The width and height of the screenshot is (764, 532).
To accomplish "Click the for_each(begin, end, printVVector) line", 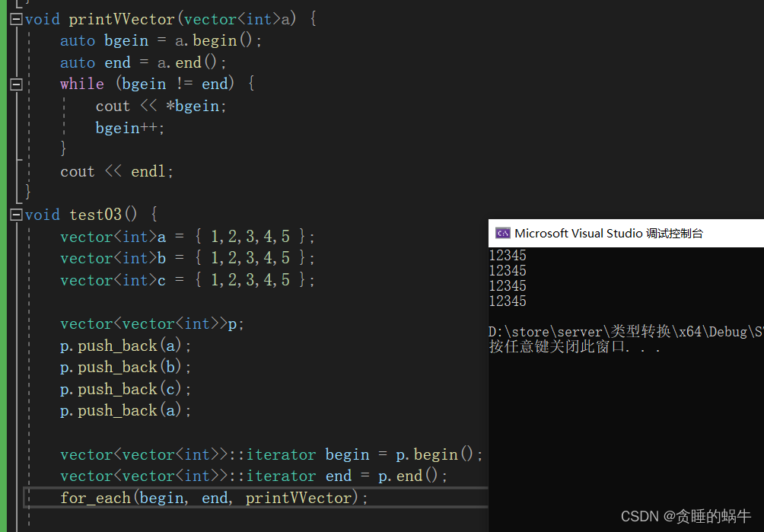I will click(x=215, y=498).
